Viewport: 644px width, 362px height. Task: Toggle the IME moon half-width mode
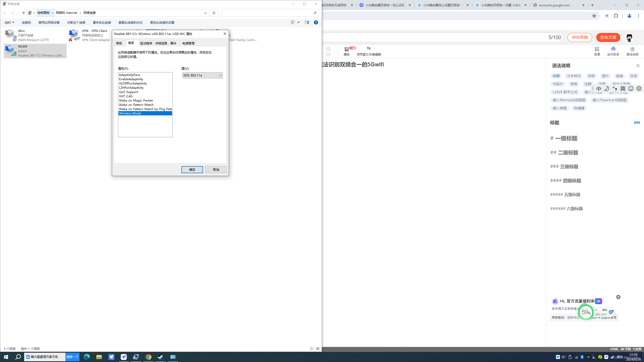[607, 88]
